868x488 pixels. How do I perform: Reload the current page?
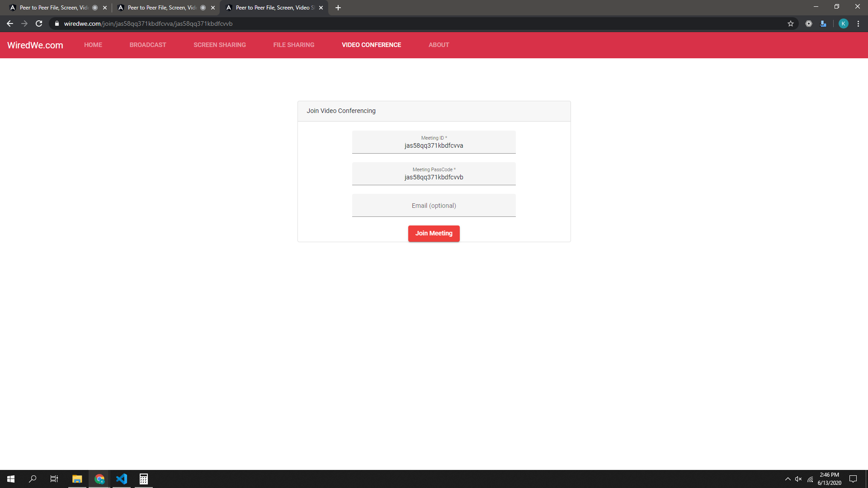pos(39,23)
